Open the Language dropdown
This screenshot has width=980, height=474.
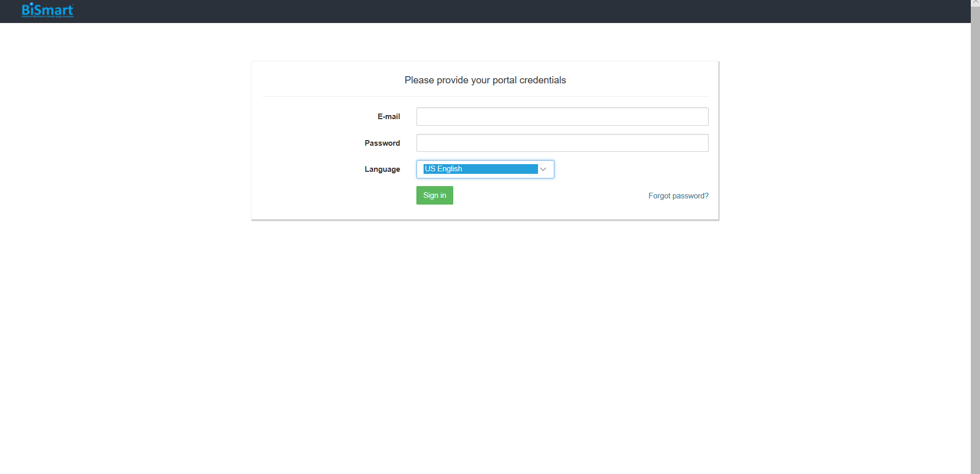[x=485, y=169]
